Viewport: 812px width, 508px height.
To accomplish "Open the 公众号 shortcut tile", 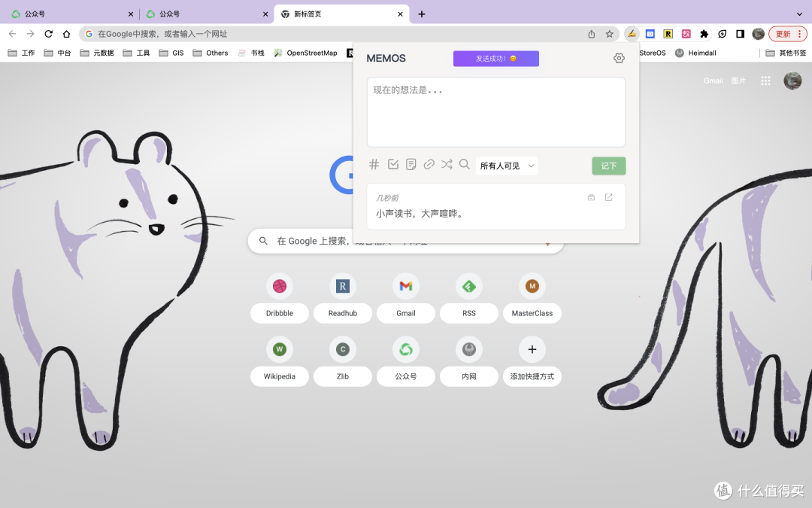I will point(405,361).
